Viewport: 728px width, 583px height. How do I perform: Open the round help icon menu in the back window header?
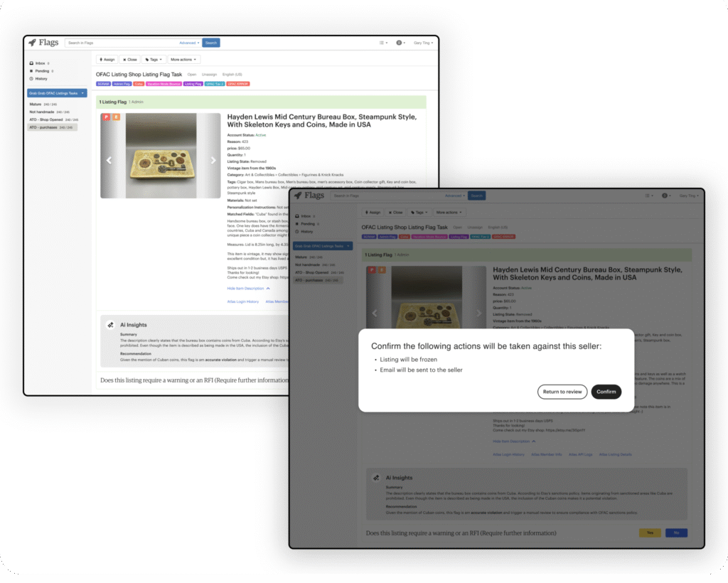pyautogui.click(x=401, y=43)
